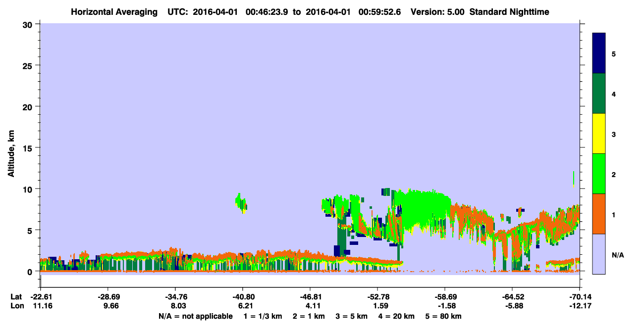
Task: Click latitude value -46.81
Action: pos(310,297)
